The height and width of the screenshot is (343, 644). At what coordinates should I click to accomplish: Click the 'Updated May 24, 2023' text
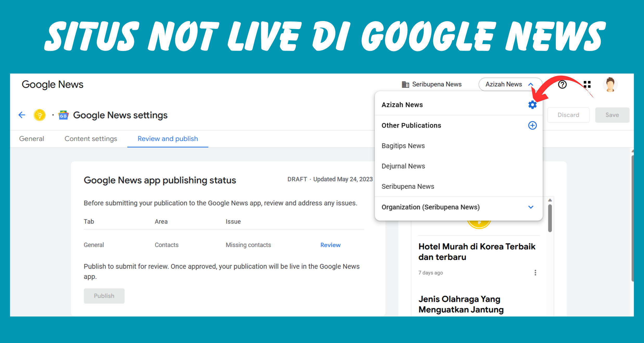coord(343,179)
